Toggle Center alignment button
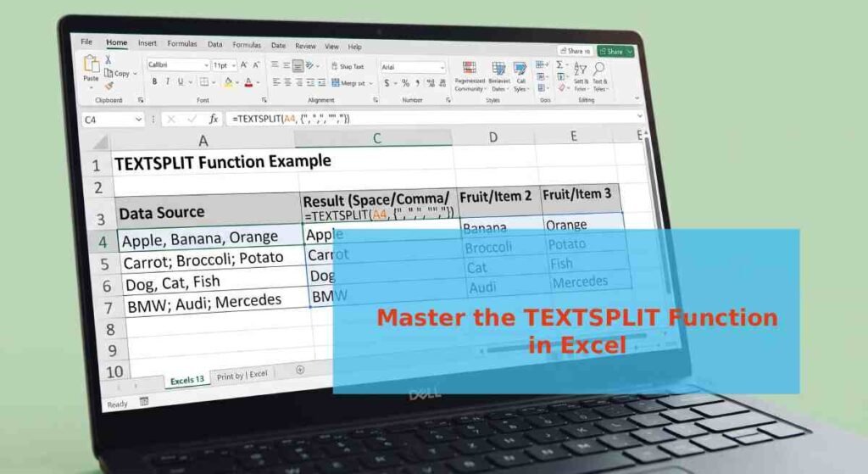The height and width of the screenshot is (474, 868). point(288,82)
